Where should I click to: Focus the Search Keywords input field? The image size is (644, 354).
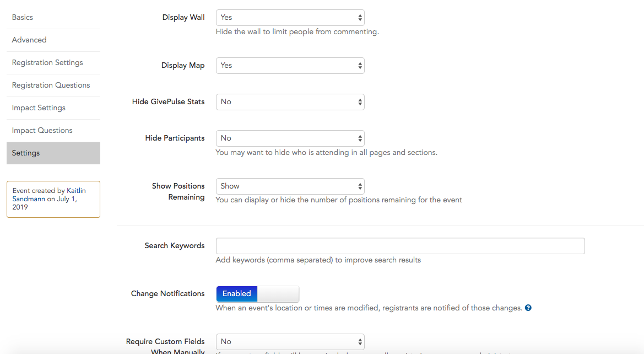tap(401, 246)
